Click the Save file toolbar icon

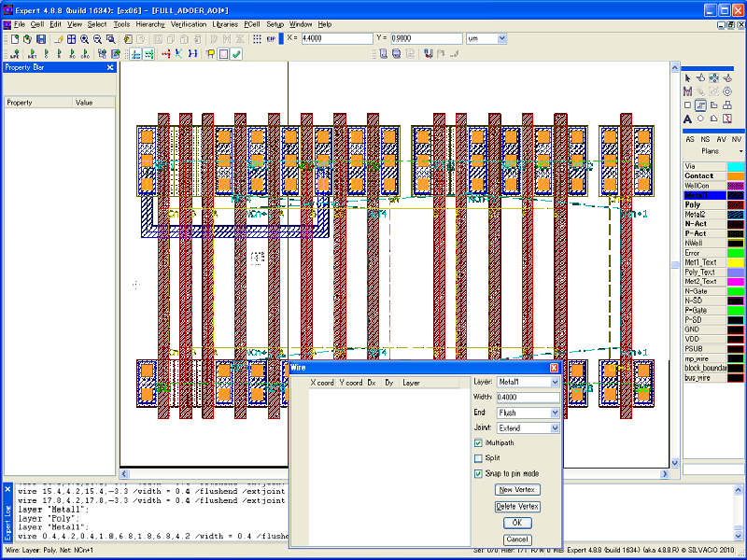click(x=41, y=39)
